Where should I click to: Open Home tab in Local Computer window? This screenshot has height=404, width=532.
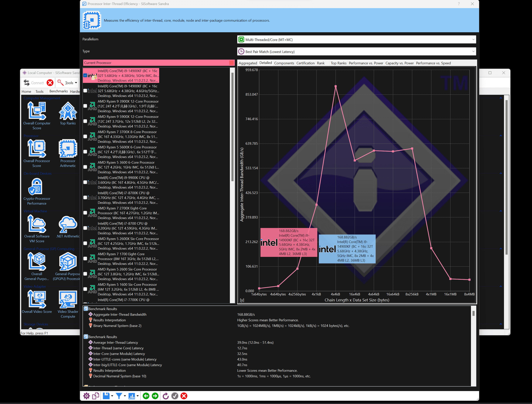click(x=26, y=91)
